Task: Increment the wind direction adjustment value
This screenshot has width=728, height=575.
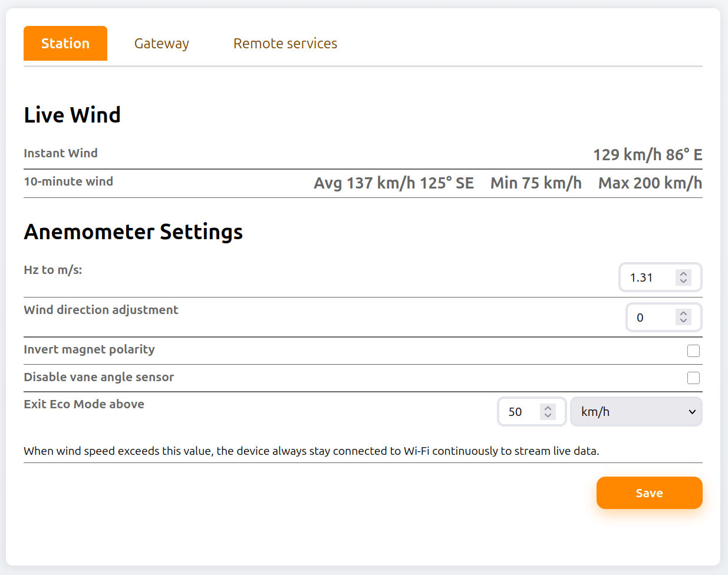Action: coord(683,313)
